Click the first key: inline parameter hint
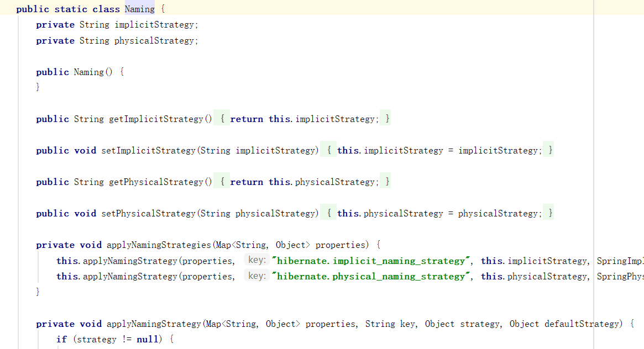This screenshot has height=349, width=644. (256, 260)
